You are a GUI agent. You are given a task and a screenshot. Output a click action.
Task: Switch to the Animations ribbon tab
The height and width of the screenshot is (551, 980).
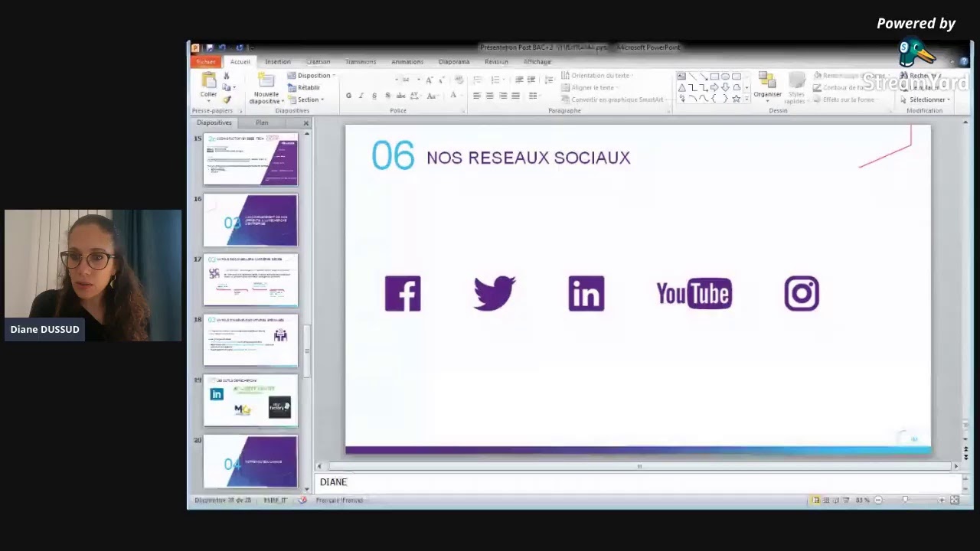point(407,62)
